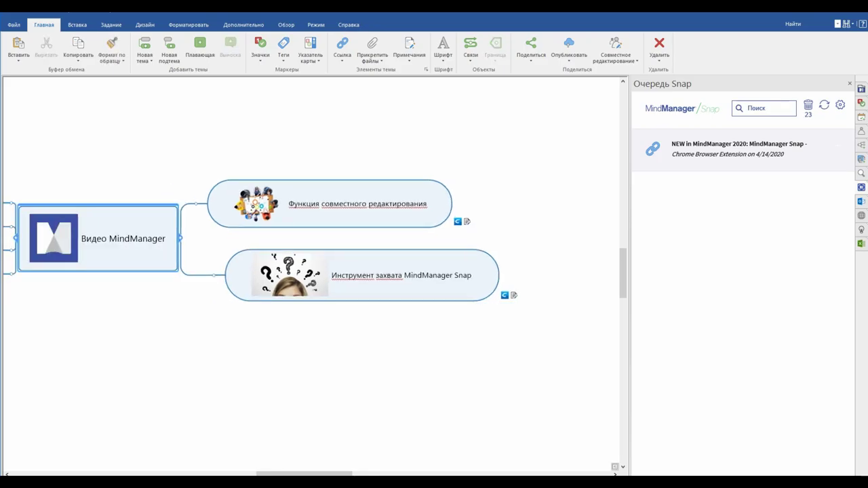The width and height of the screenshot is (868, 488).
Task: Expand the Новая тема dropdown arrow
Action: (x=151, y=61)
